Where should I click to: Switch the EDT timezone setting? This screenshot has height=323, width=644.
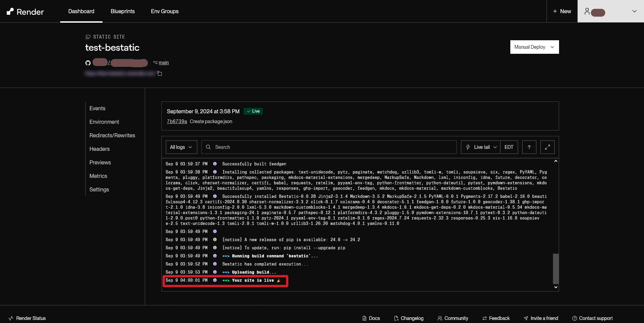509,147
